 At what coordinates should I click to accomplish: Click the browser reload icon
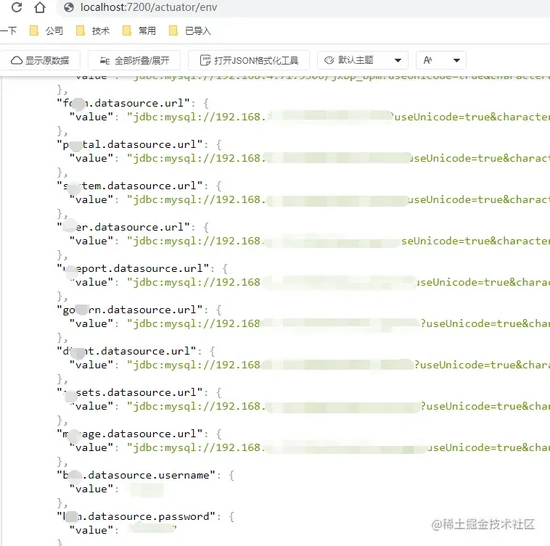(x=16, y=7)
